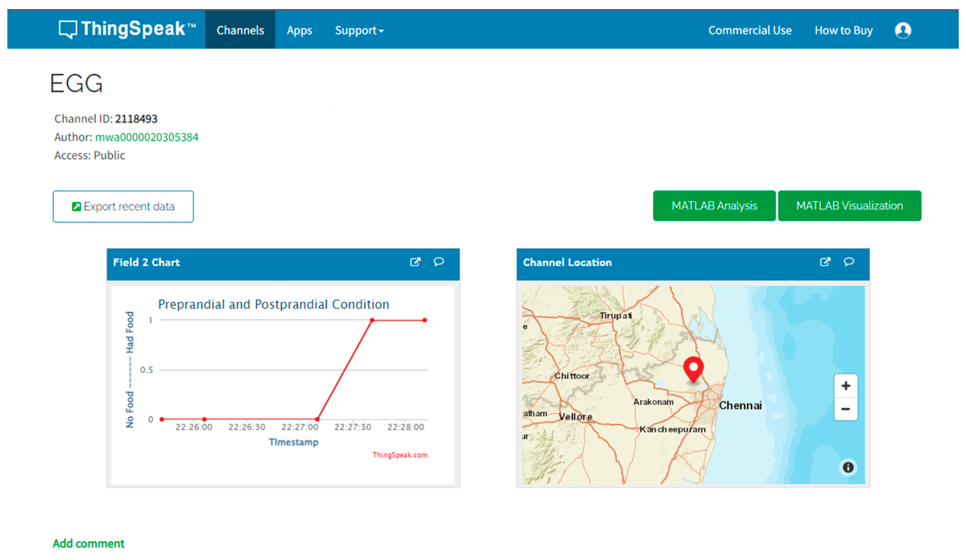Launch MATLAB Analysis
The image size is (966, 560).
pyautogui.click(x=714, y=206)
